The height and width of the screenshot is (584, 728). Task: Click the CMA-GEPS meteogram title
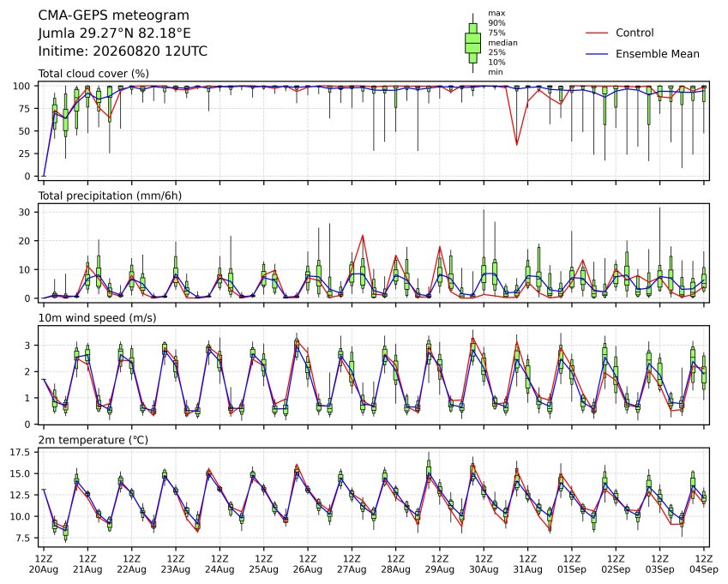[114, 15]
